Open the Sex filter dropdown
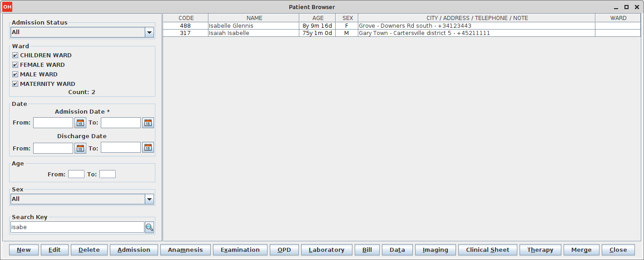Image resolution: width=644 pixels, height=260 pixels. click(149, 199)
